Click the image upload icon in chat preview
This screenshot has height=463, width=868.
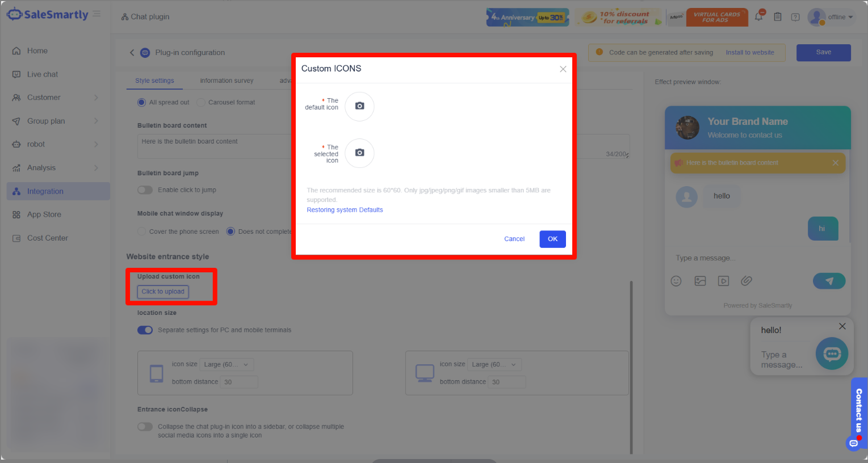(700, 281)
